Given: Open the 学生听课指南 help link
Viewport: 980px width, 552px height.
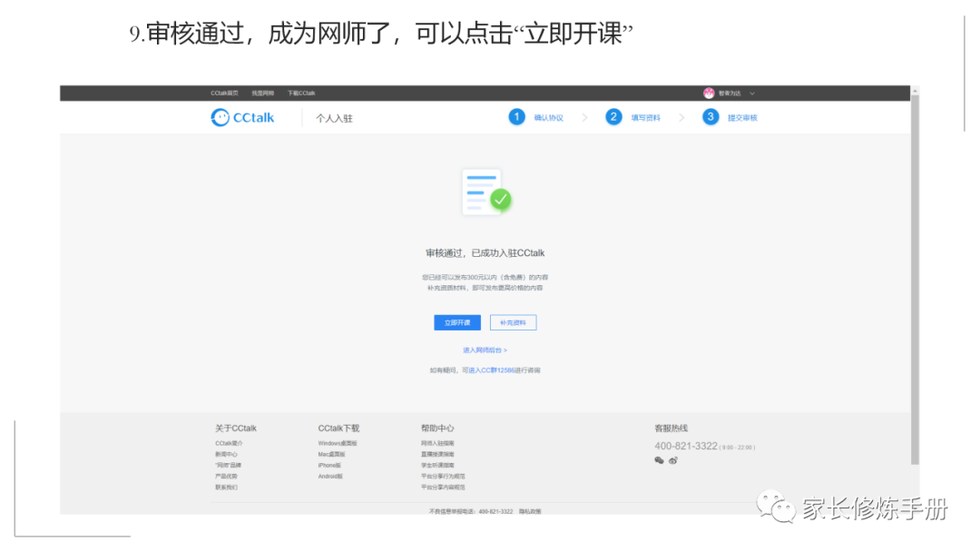Looking at the screenshot, I should pyautogui.click(x=437, y=465).
